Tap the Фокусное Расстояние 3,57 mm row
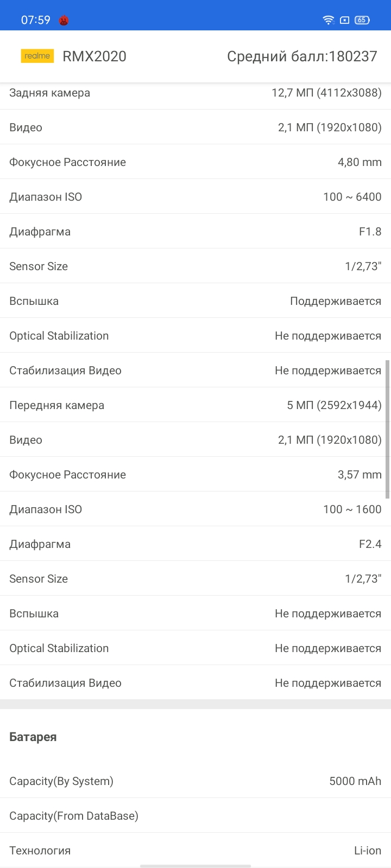The image size is (391, 868). pyautogui.click(x=195, y=474)
